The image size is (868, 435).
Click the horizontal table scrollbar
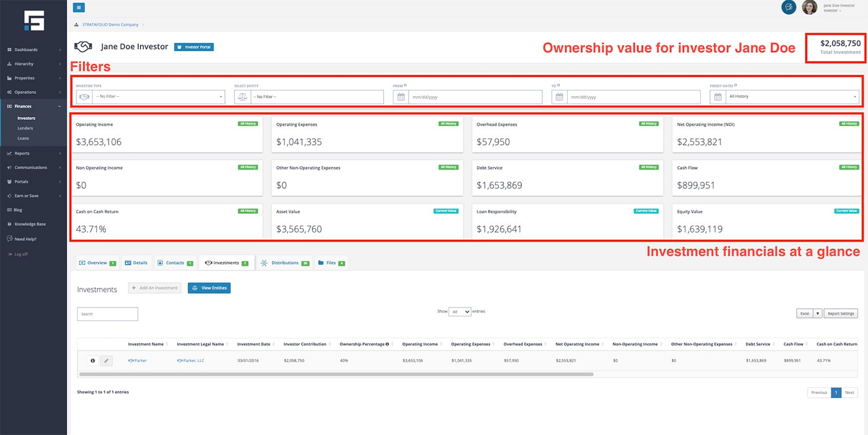click(x=336, y=374)
